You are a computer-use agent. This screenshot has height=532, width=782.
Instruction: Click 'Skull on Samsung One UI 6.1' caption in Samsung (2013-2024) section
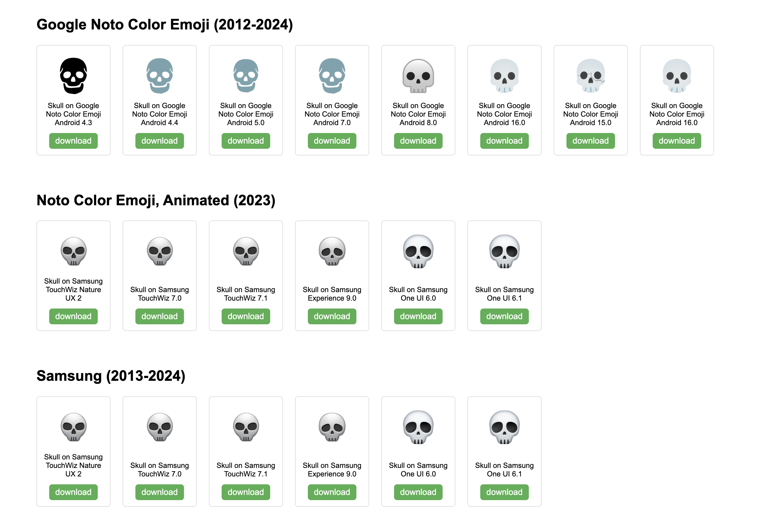(504, 469)
